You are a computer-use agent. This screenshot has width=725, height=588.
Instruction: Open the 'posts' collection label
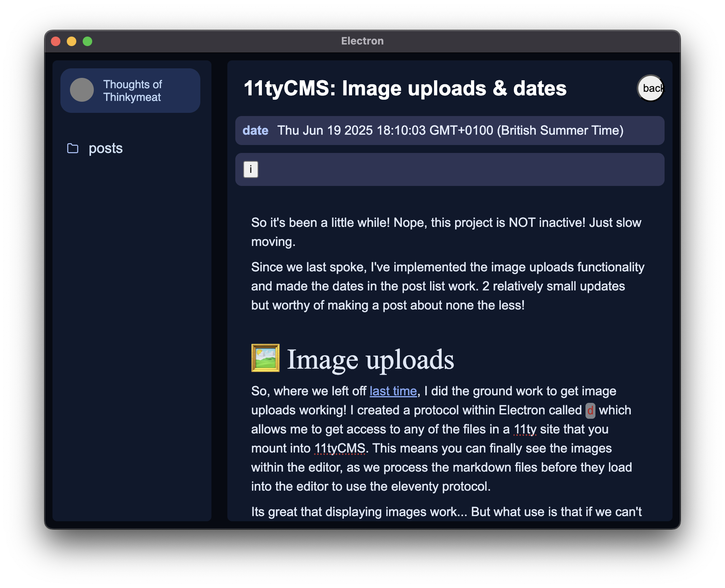click(x=106, y=148)
